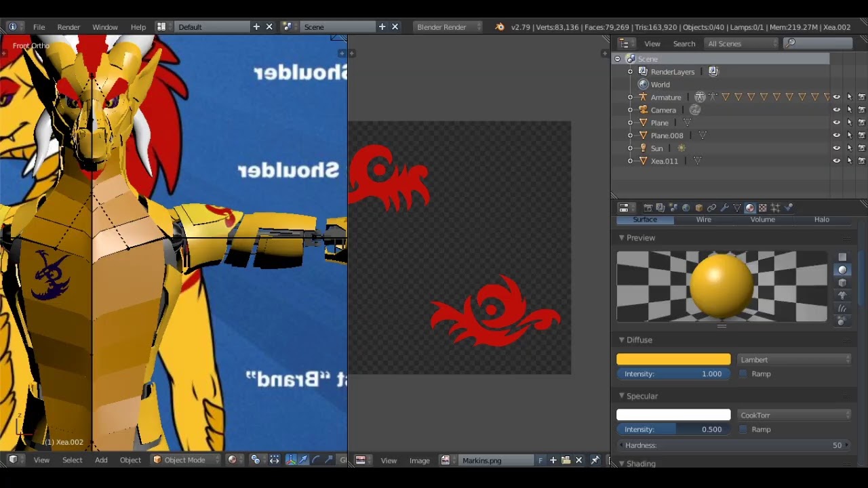Screen dimensions: 868x488
Task: Select the rotate manipulator arc icon
Action: (x=316, y=460)
